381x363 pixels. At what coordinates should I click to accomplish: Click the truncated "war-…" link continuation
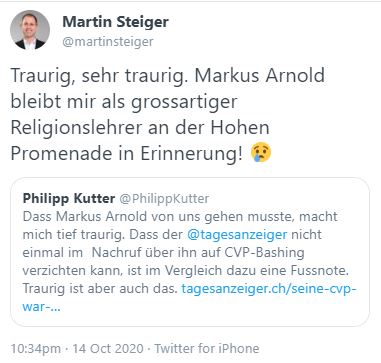pyautogui.click(x=41, y=307)
